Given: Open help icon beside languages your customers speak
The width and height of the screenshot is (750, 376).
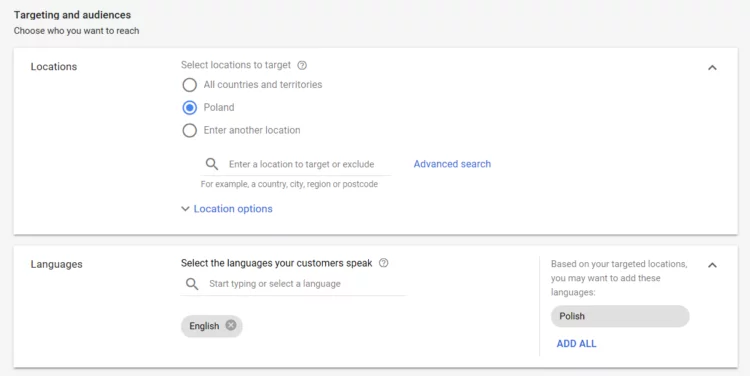Looking at the screenshot, I should [x=384, y=263].
